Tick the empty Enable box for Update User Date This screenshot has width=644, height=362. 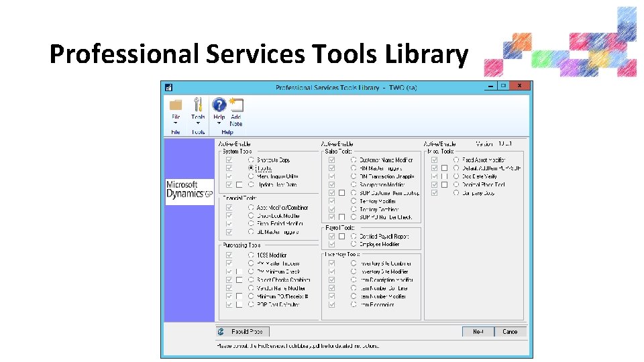click(x=239, y=185)
